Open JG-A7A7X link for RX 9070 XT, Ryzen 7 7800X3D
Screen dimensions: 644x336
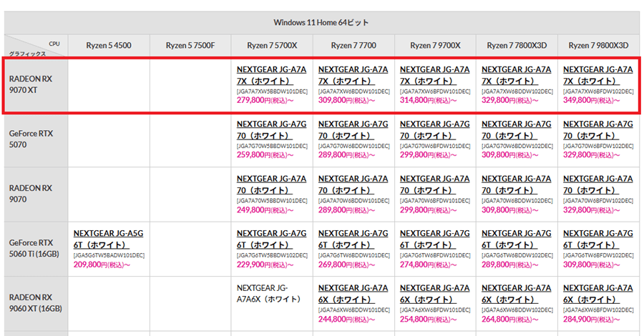(x=516, y=76)
